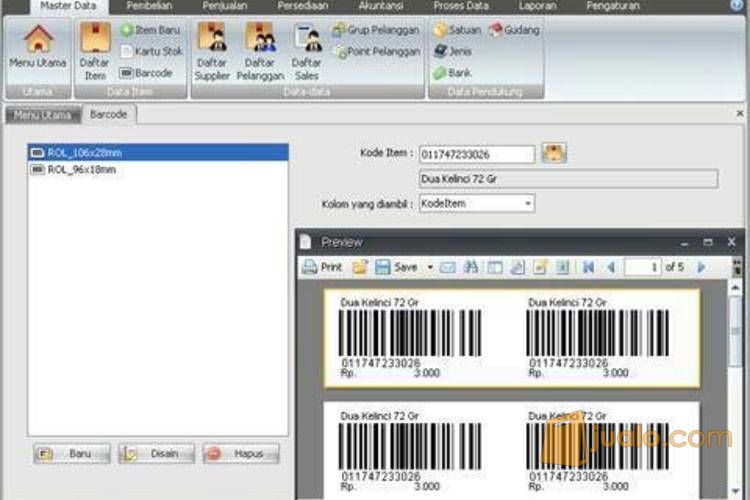750x500 pixels.
Task: Print the barcode preview
Action: [322, 267]
